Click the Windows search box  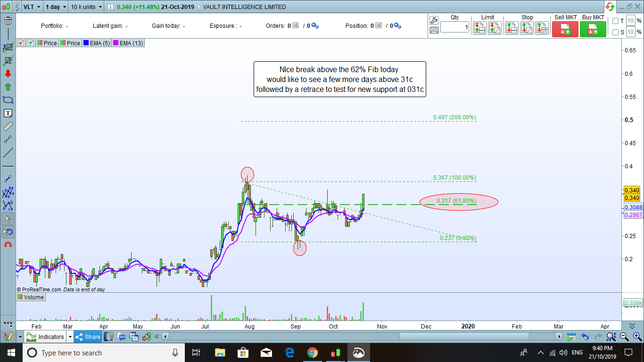(x=104, y=353)
